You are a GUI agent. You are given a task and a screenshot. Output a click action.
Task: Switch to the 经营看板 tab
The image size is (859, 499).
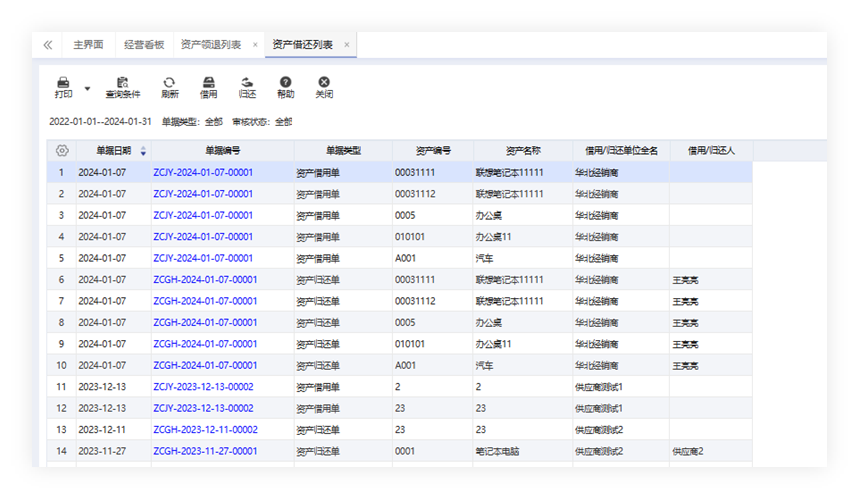[x=142, y=45]
